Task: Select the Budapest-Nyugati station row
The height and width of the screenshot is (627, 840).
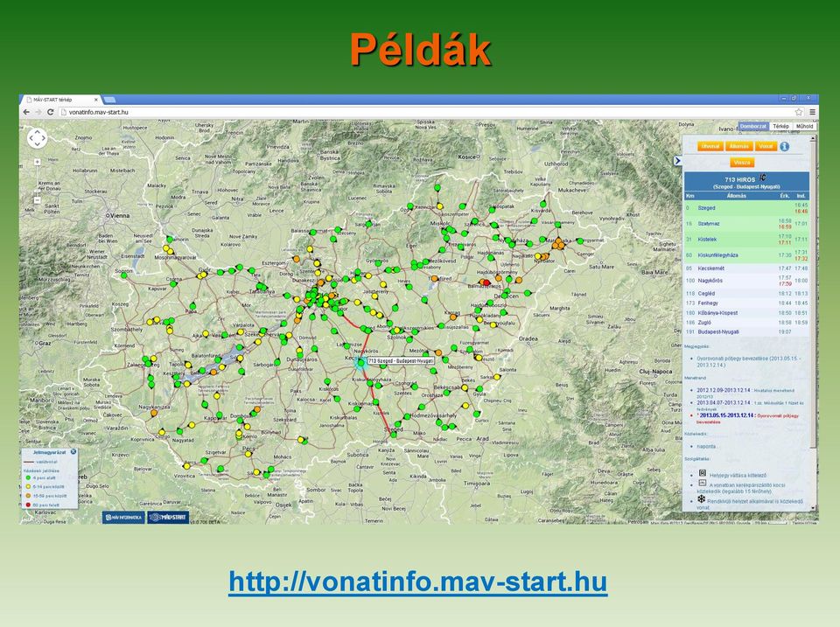Action: tap(746, 332)
